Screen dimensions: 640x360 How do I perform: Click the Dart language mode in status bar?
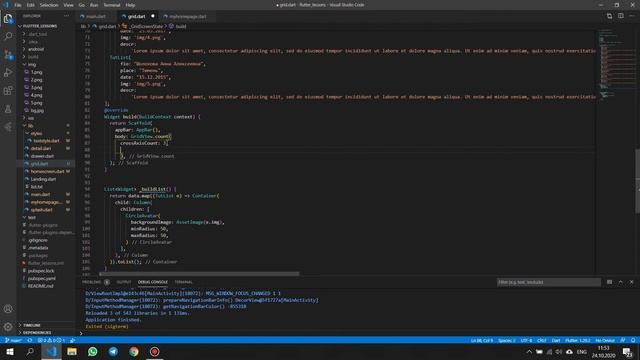556,340
